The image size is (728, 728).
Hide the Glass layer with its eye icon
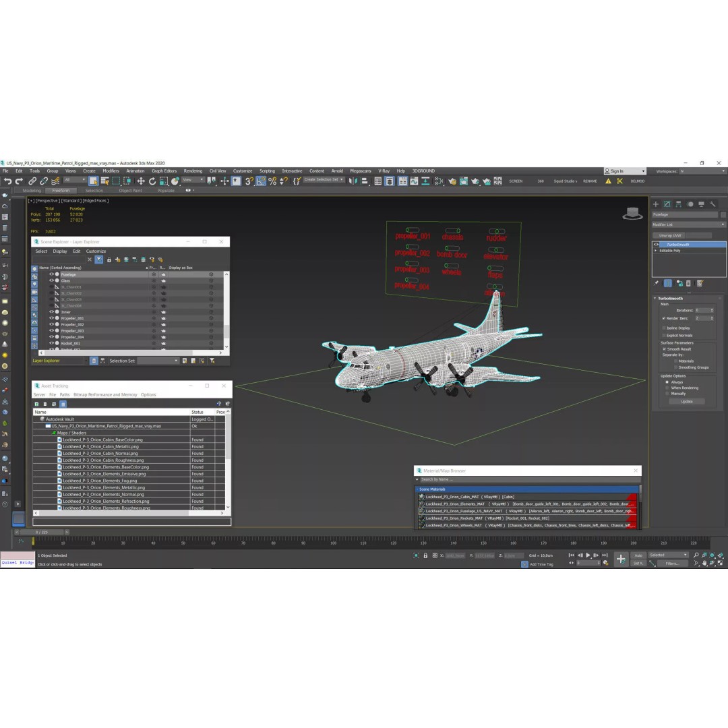pyautogui.click(x=51, y=280)
